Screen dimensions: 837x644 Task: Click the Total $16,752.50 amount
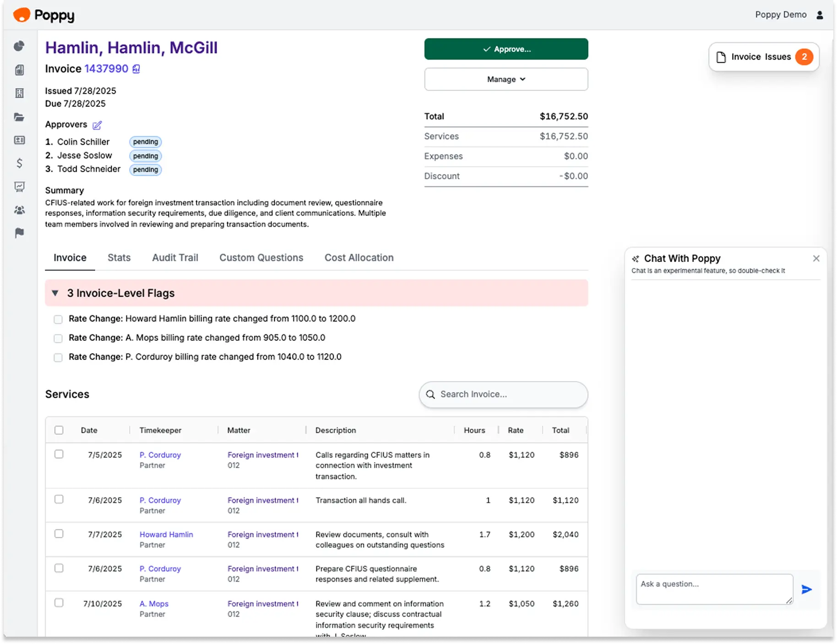564,116
